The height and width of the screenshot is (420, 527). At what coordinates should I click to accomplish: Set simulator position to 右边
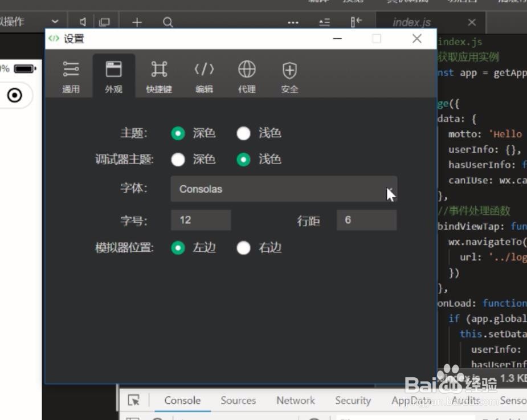click(x=244, y=248)
